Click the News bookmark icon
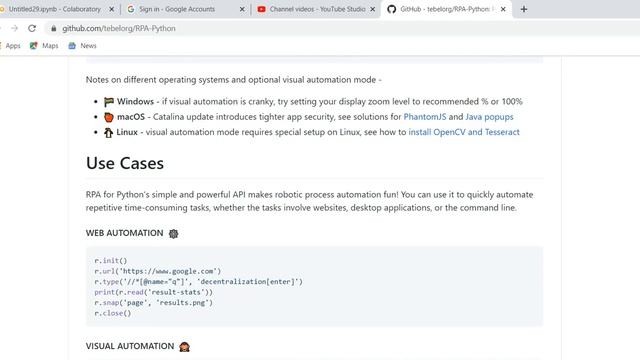The width and height of the screenshot is (640, 360). 72,46
